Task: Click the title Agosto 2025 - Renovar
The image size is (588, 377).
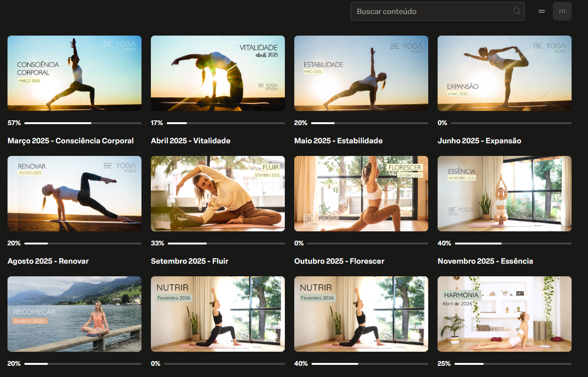Action: (x=48, y=261)
